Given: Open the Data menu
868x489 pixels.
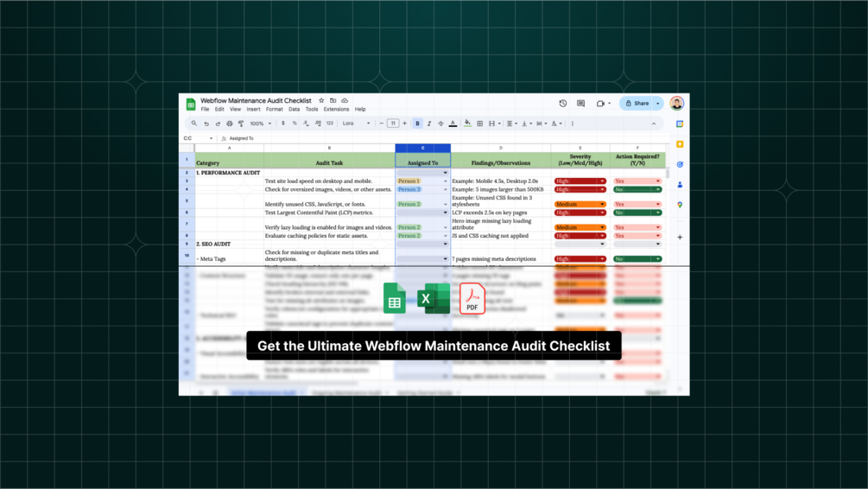Looking at the screenshot, I should 294,110.
